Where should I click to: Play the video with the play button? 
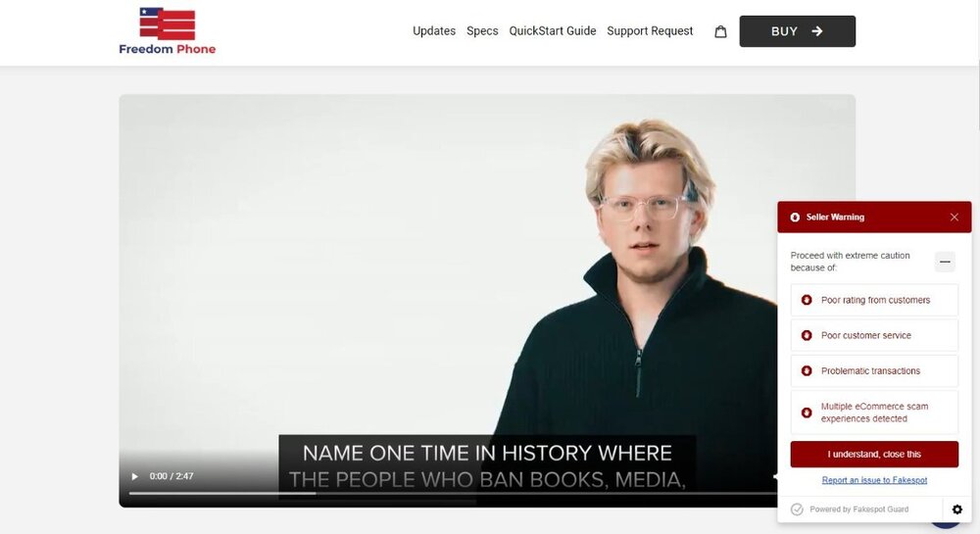(134, 476)
